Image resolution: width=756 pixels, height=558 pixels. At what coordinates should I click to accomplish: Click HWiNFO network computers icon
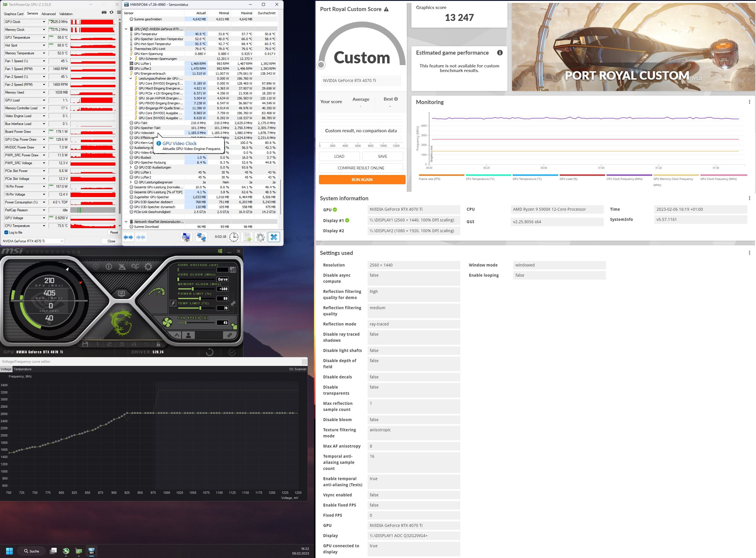pyautogui.click(x=202, y=237)
